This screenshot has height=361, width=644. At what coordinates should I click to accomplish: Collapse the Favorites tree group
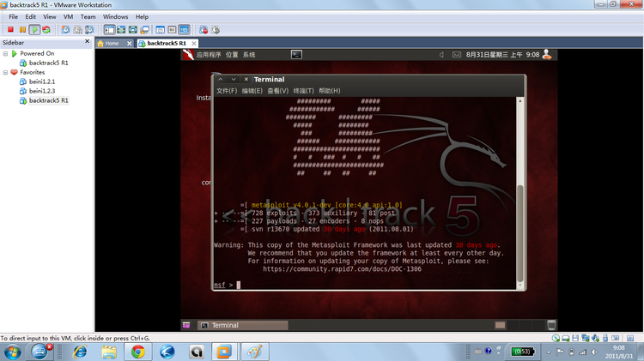tap(5, 72)
